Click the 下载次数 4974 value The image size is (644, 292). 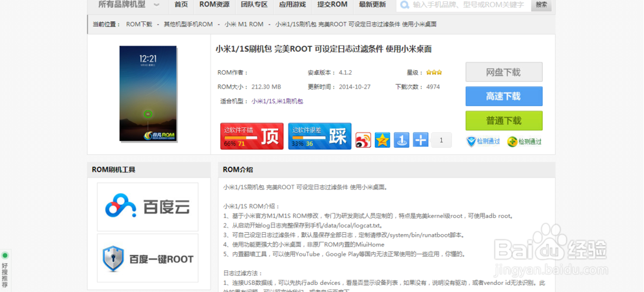[x=433, y=87]
